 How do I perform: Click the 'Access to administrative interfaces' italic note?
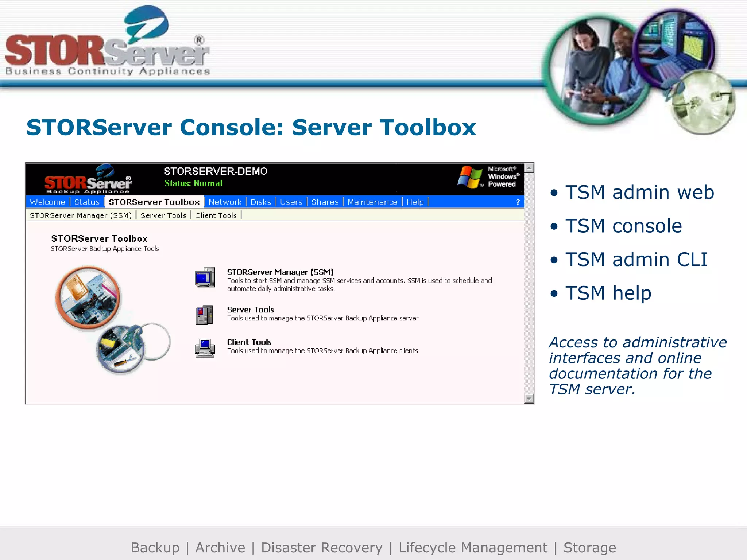click(638, 366)
